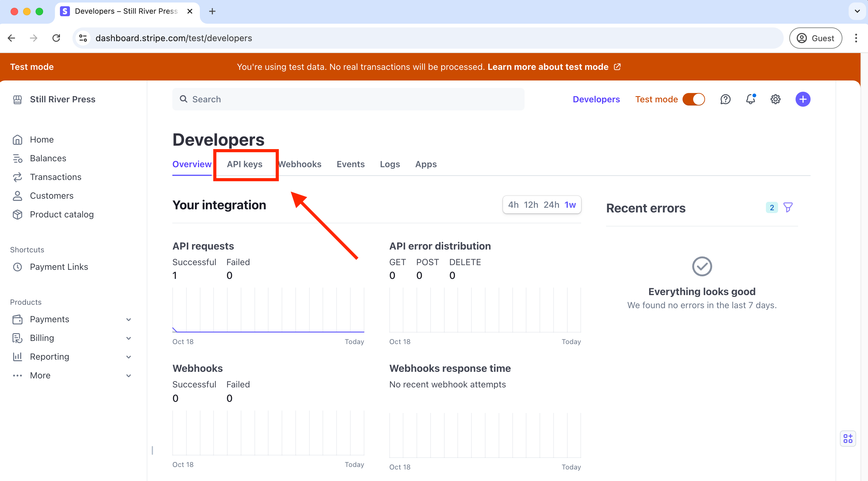This screenshot has width=868, height=481.
Task: Open the Logs tab
Action: click(390, 164)
